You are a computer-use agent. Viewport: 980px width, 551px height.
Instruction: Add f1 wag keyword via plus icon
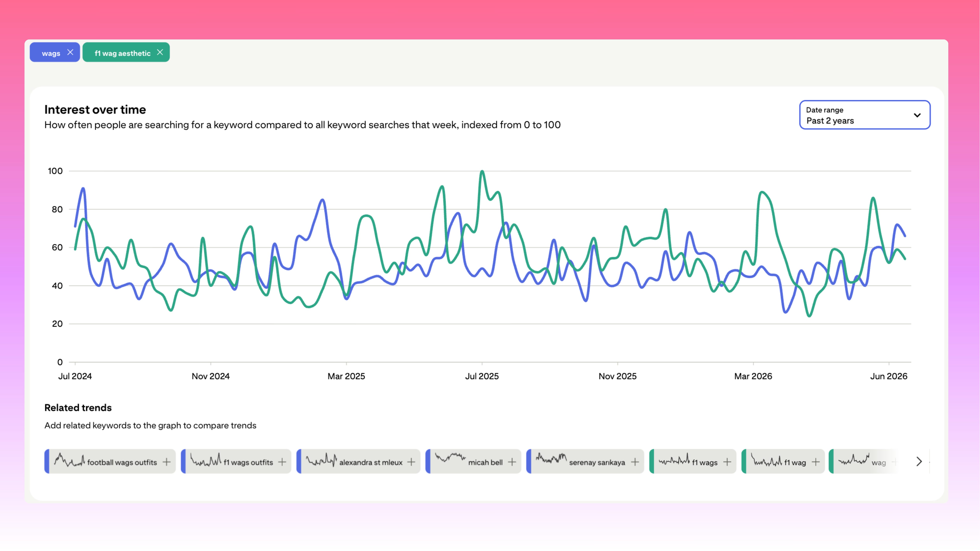pyautogui.click(x=816, y=462)
